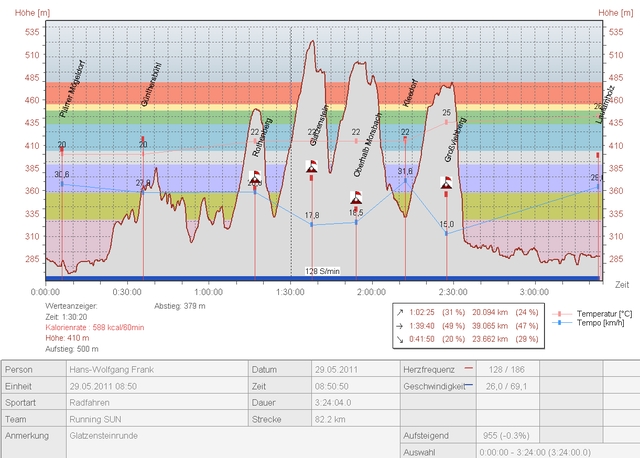
Task: Click the descending arrow icon in stats box
Action: click(401, 337)
